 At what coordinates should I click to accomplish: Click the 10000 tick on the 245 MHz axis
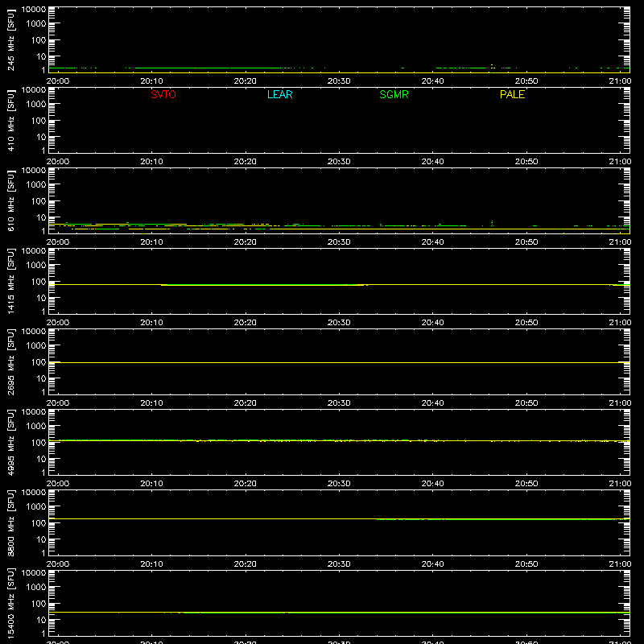coord(34,10)
